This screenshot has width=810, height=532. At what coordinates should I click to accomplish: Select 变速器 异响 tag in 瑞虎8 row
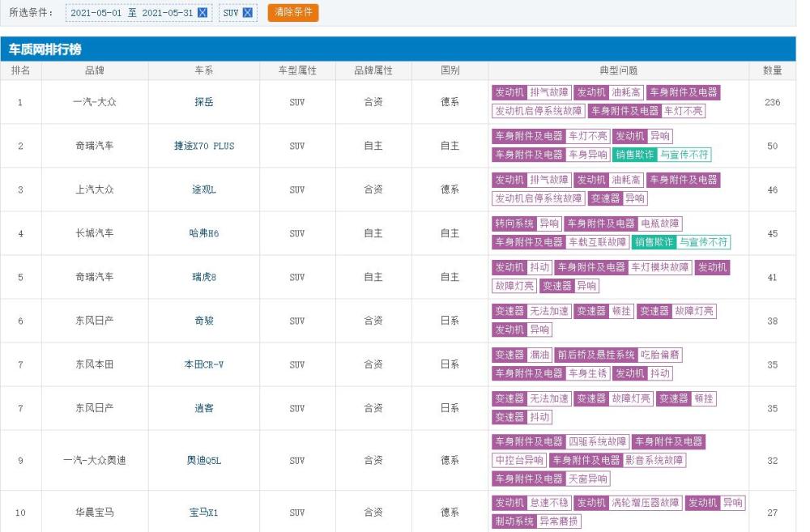pos(569,286)
